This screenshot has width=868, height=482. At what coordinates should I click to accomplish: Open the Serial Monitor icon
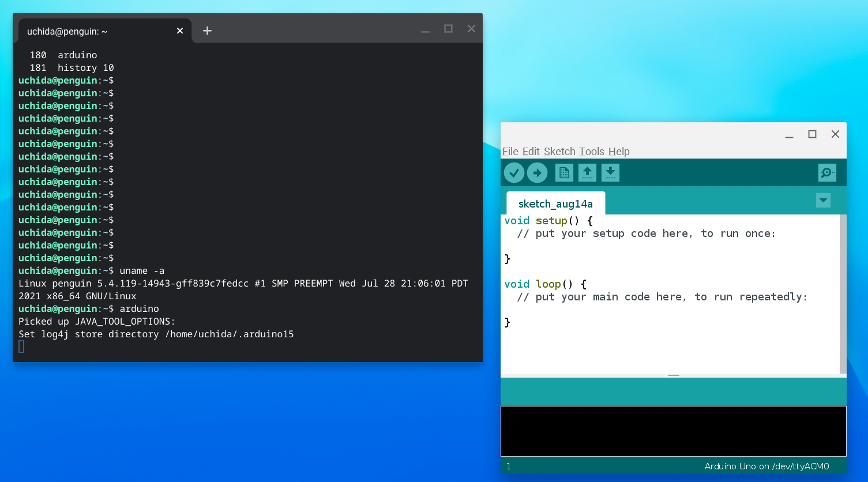tap(827, 172)
